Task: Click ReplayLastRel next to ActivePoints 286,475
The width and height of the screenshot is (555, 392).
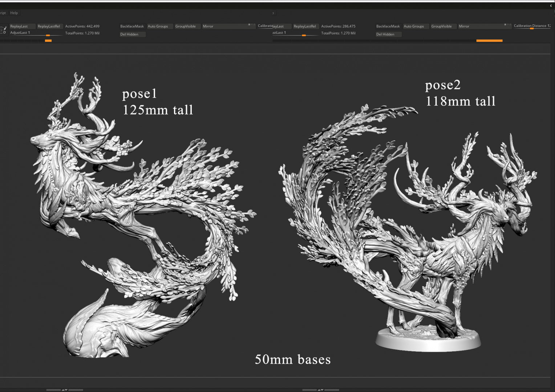Action: (x=304, y=26)
